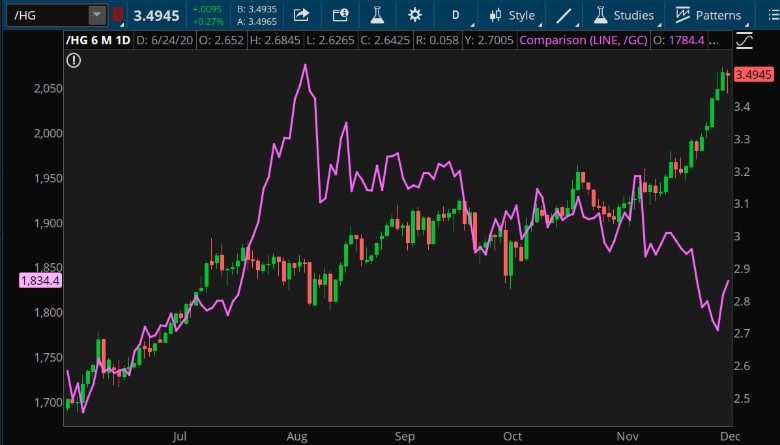
Task: Click the flask Edit Studies icon
Action: (x=377, y=15)
